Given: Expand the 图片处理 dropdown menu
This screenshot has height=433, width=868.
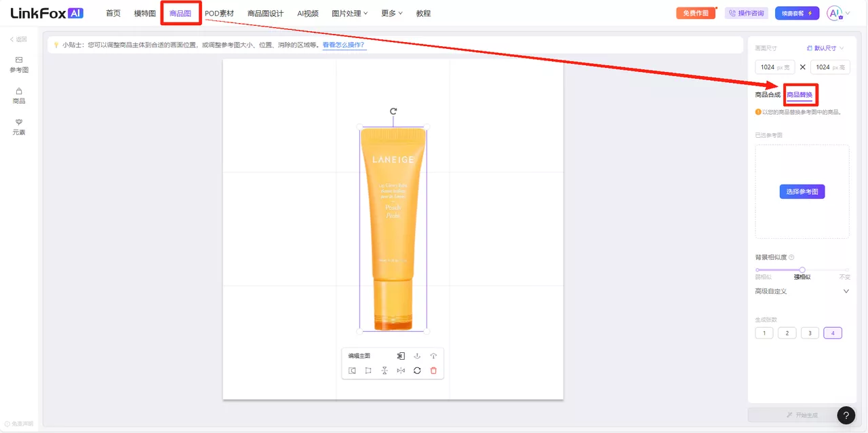Looking at the screenshot, I should click(x=350, y=14).
